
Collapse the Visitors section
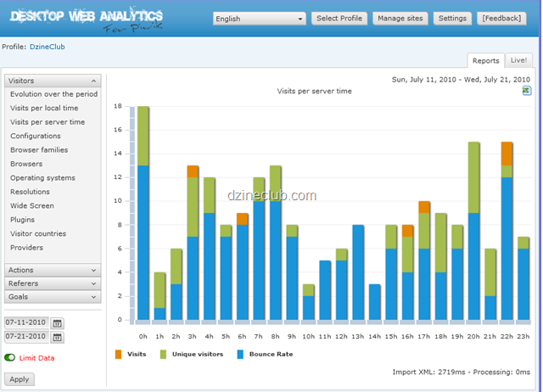(53, 81)
